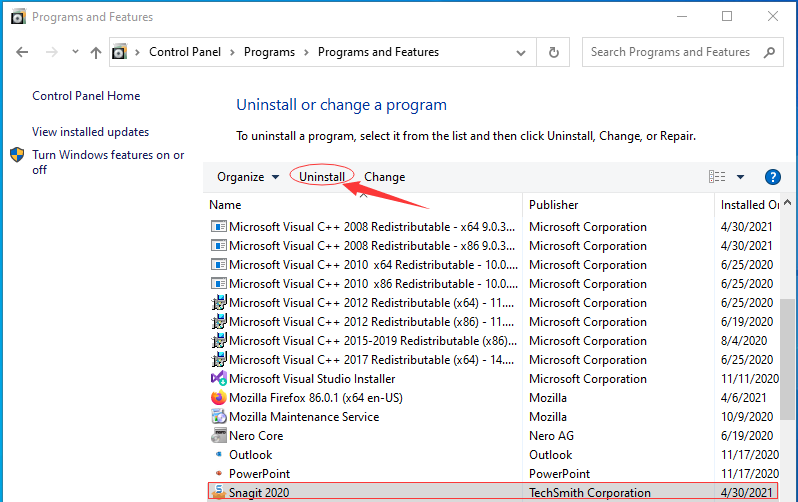Sort by the Name column header

point(225,205)
